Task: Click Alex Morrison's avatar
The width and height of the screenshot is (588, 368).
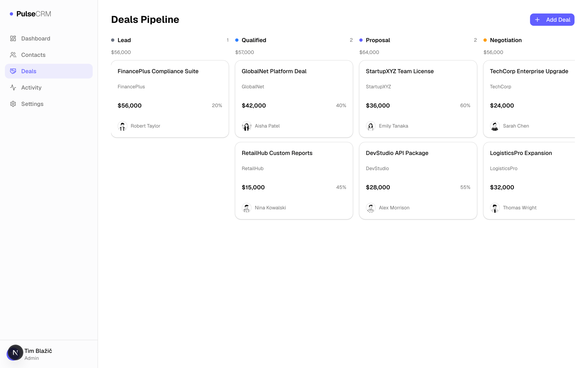Action: (x=371, y=208)
